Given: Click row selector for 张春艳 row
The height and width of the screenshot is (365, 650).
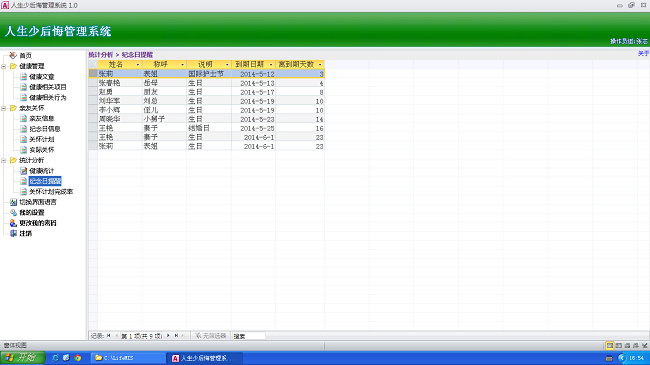Looking at the screenshot, I should coord(93,83).
